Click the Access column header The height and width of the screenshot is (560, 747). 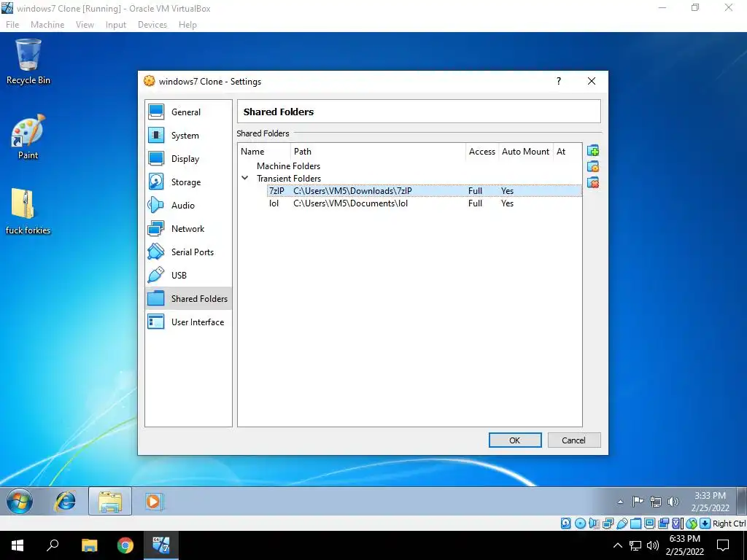482,152
